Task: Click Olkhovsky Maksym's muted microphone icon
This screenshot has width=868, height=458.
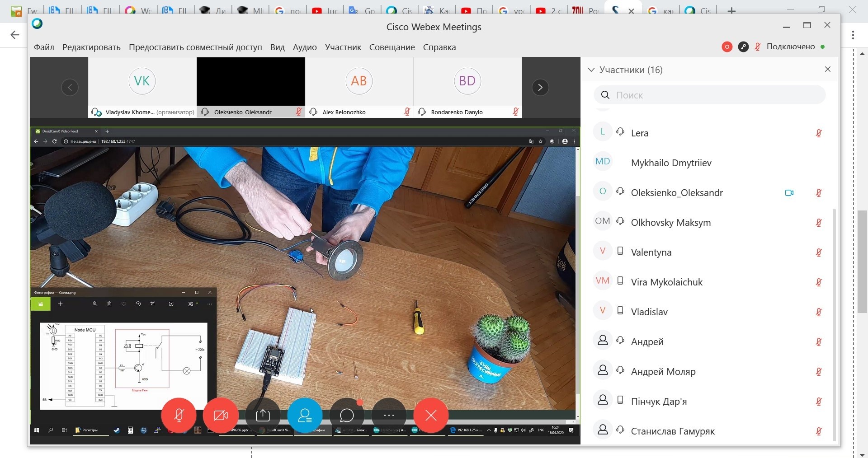Action: pyautogui.click(x=819, y=223)
